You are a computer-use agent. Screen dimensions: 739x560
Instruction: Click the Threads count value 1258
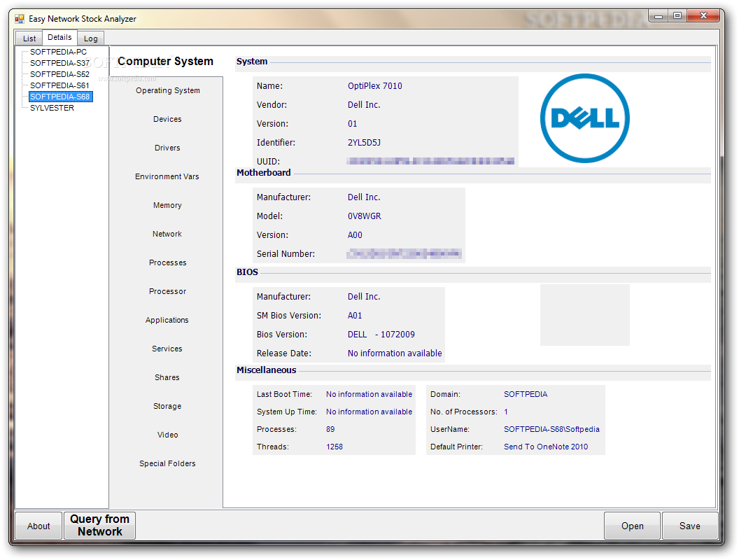tap(334, 447)
